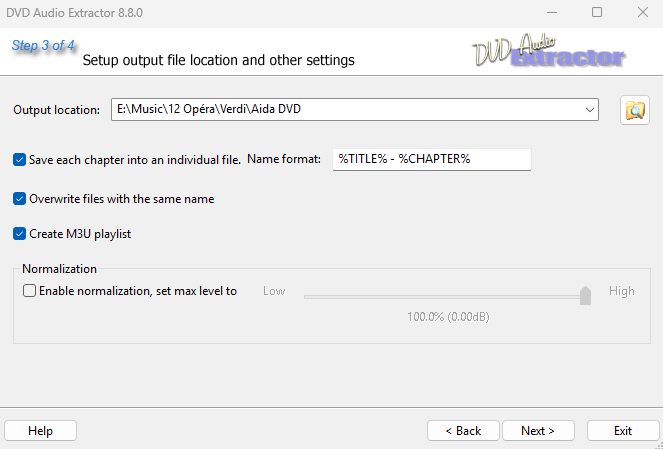This screenshot has width=663, height=449.
Task: Browse for output folder icon
Action: coord(635,110)
